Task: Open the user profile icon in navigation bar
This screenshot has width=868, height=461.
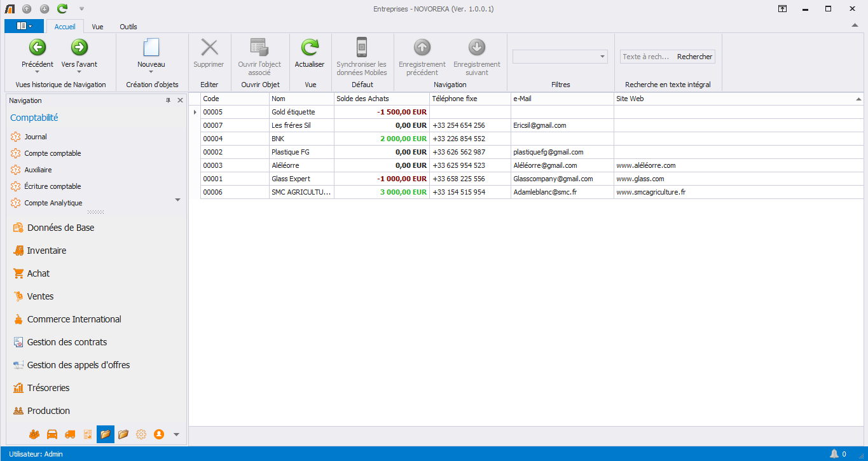Action: pos(159,434)
